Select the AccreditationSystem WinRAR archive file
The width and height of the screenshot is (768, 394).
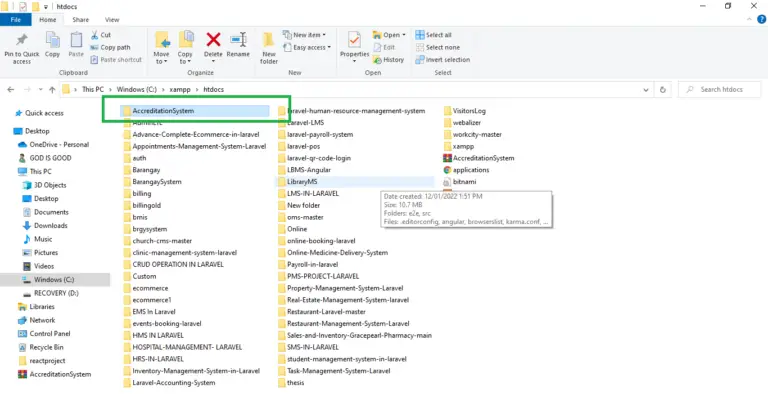coord(478,158)
